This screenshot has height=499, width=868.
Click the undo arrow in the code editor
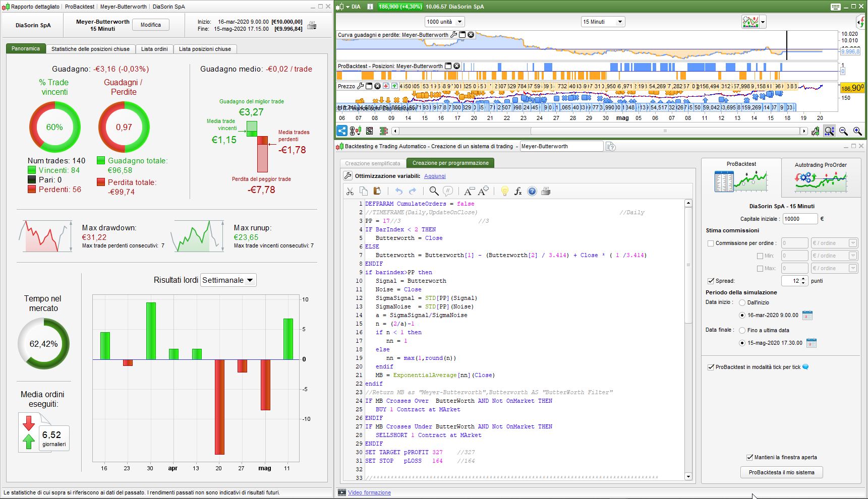[399, 192]
